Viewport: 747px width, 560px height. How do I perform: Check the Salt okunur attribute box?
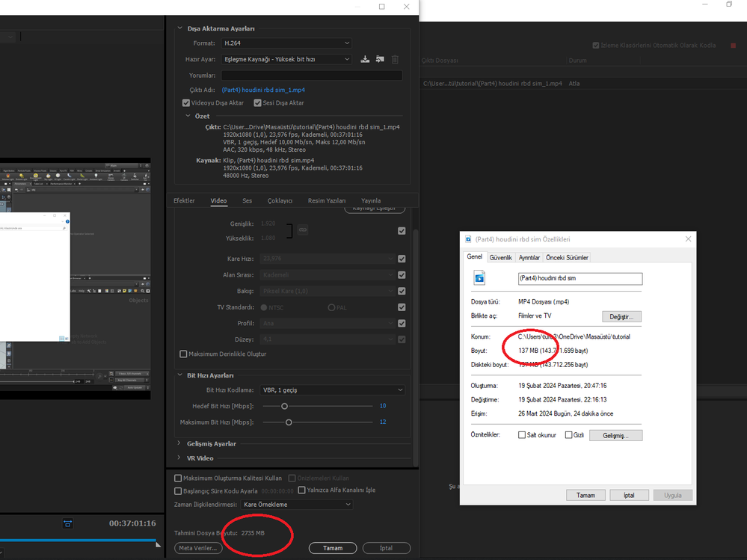[522, 434]
